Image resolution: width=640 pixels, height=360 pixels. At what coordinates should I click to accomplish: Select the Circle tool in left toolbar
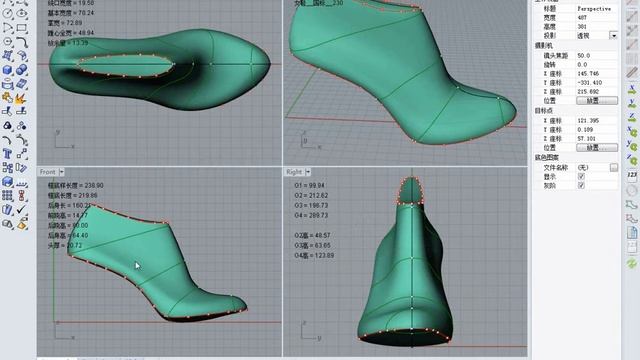tap(7, 13)
